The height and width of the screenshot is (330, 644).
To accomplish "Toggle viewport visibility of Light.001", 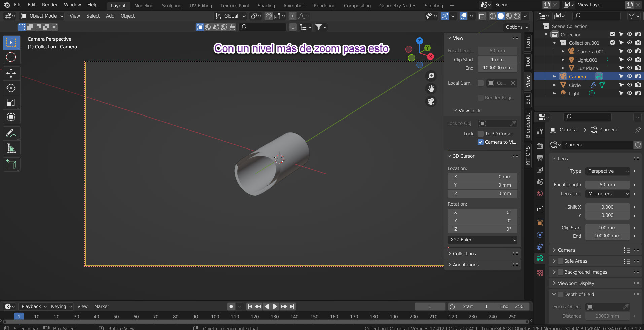I will pyautogui.click(x=630, y=60).
